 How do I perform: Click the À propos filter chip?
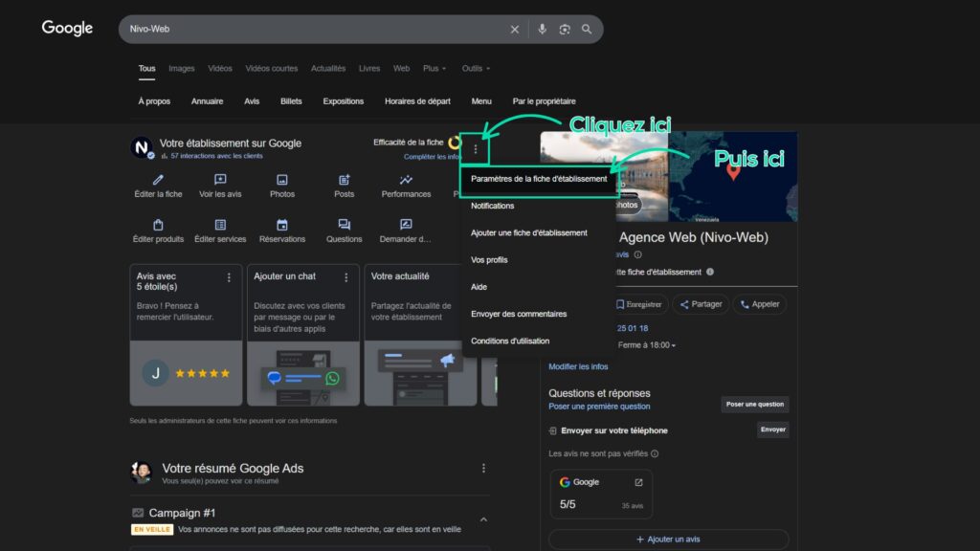coord(154,101)
